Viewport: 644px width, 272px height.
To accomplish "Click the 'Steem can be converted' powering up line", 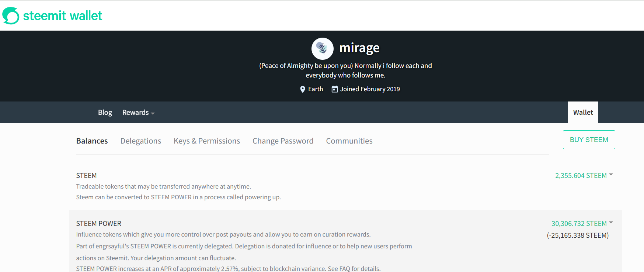I will coord(178,197).
